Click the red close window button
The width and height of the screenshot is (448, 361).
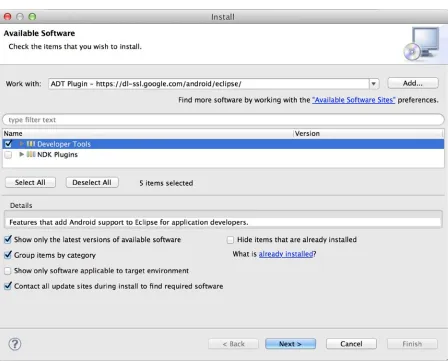coord(7,16)
